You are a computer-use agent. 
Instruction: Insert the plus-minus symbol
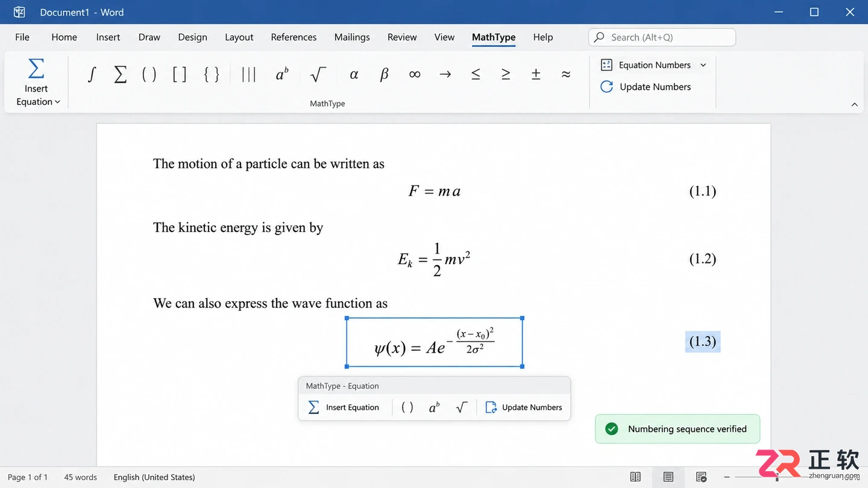point(536,74)
